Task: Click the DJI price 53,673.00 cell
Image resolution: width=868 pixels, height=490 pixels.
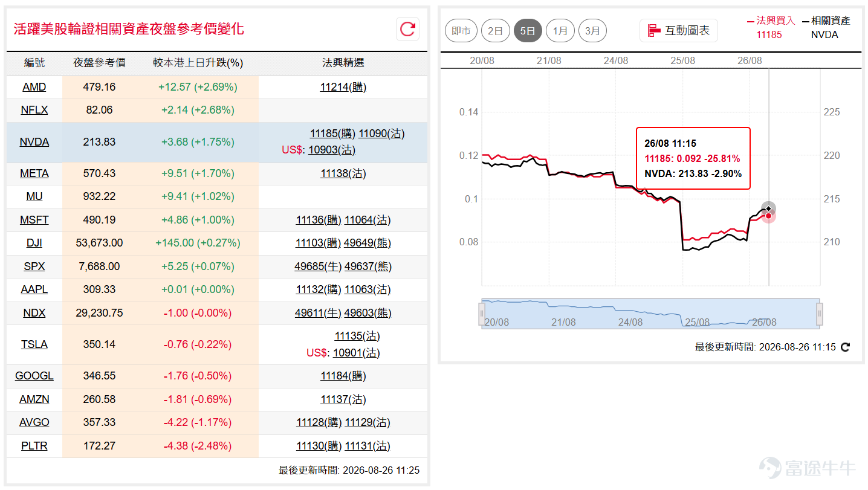Action: [99, 243]
